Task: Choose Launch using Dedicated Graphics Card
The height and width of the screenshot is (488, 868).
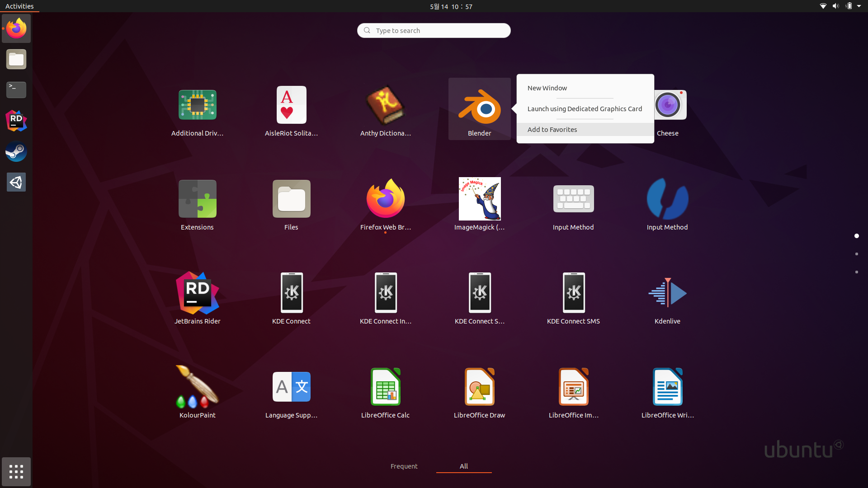Action: (584, 109)
